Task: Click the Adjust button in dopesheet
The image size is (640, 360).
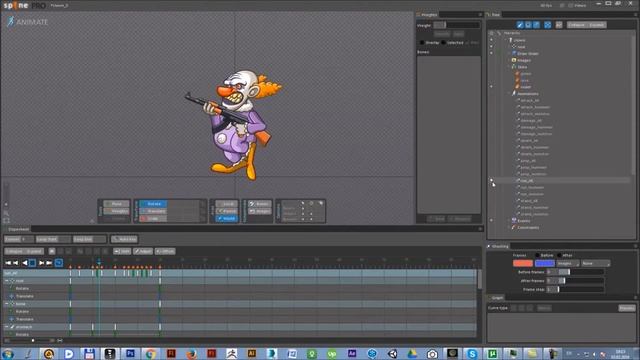Action: 143,251
